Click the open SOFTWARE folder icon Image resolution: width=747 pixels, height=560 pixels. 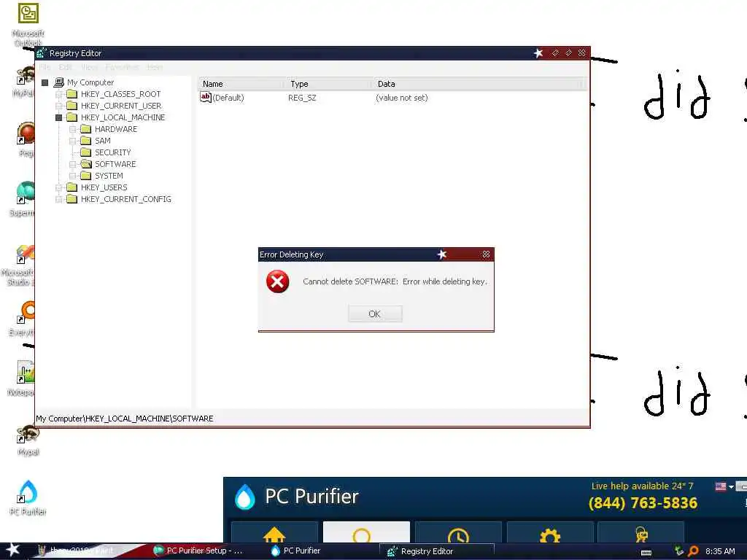(x=86, y=164)
